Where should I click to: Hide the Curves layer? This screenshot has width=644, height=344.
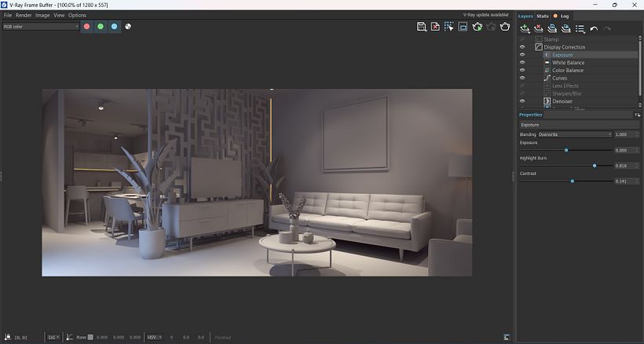point(522,78)
